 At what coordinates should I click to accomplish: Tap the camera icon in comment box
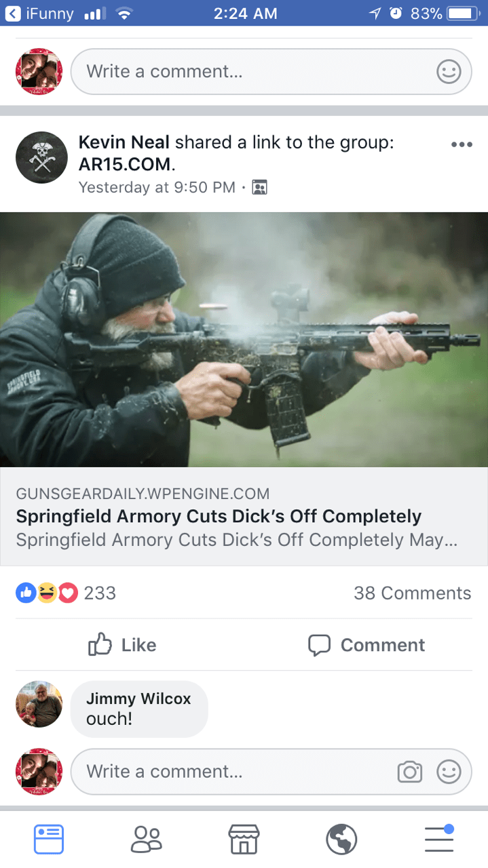point(410,772)
